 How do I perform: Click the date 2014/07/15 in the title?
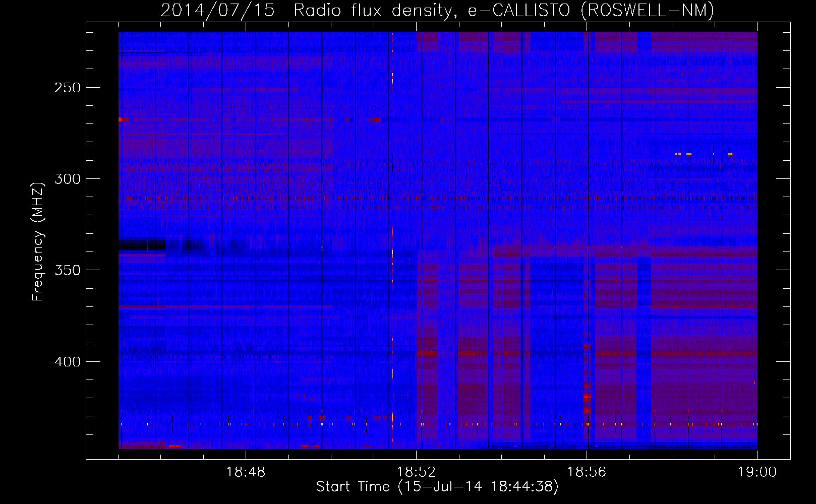click(x=217, y=11)
